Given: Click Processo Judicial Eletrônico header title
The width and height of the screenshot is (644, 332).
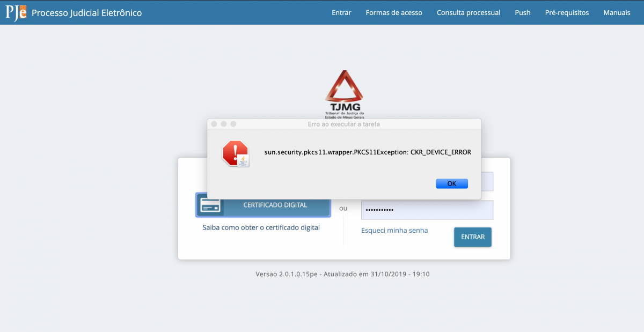Looking at the screenshot, I should click(x=87, y=12).
